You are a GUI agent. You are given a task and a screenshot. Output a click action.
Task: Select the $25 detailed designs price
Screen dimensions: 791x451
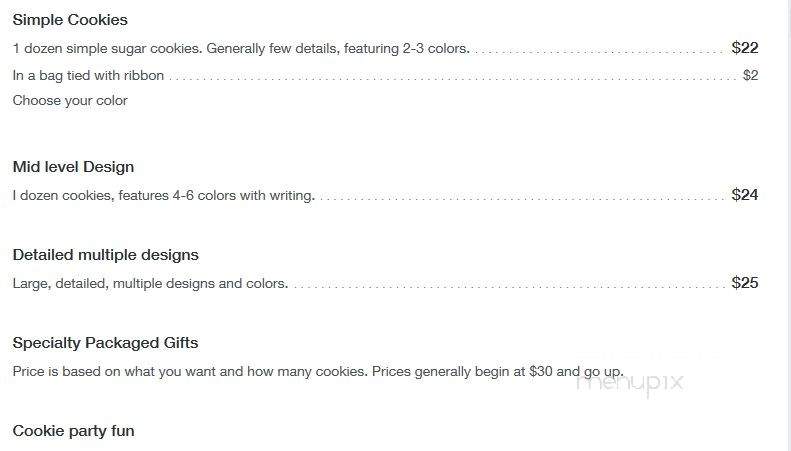coord(745,283)
